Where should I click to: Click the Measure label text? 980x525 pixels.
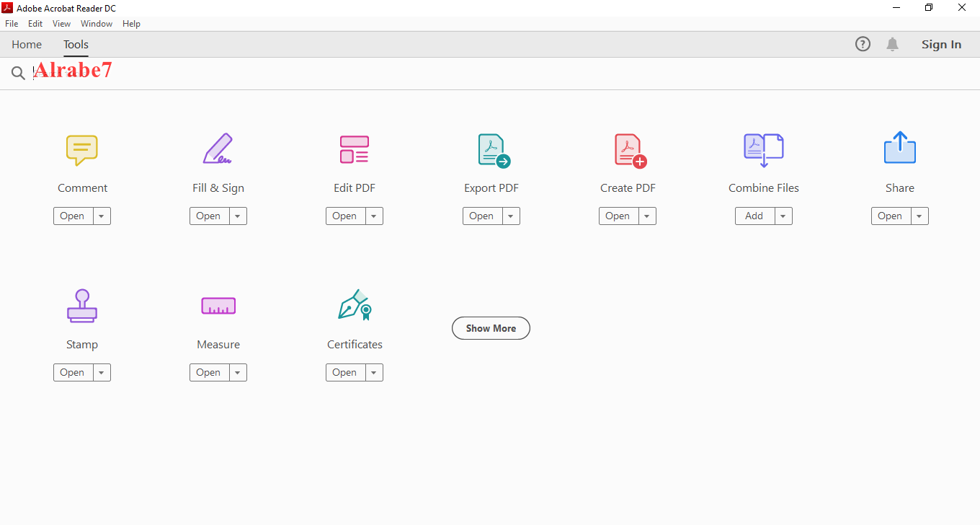tap(218, 344)
